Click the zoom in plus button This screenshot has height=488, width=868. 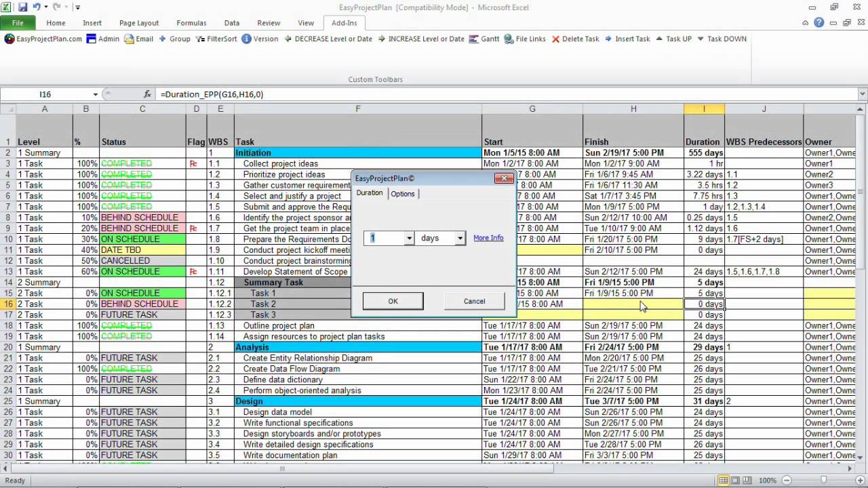859,480
